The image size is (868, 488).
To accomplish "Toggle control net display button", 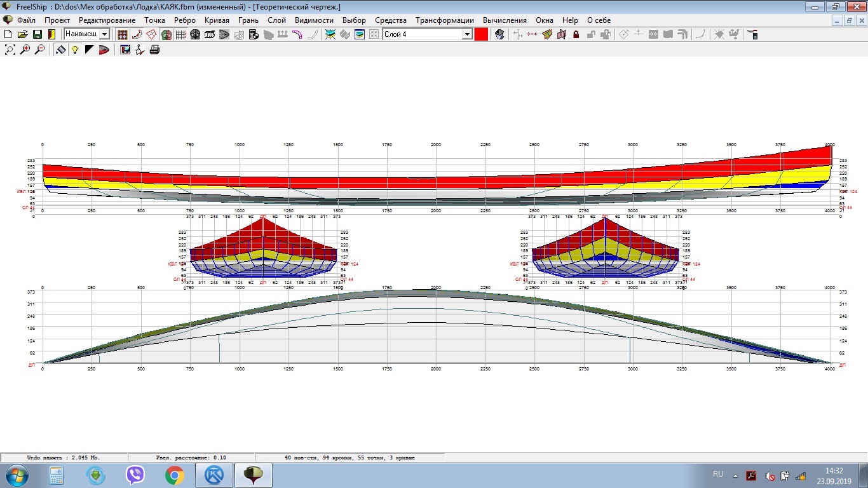I will point(123,34).
